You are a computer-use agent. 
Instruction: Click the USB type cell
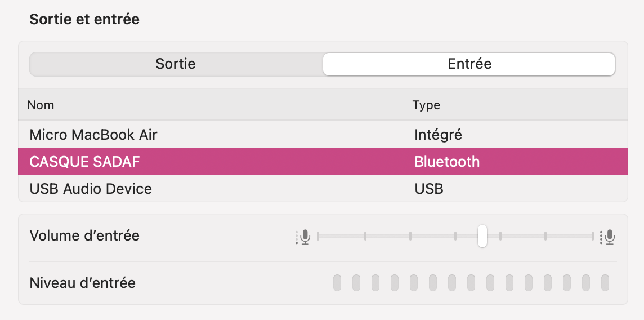click(x=429, y=188)
